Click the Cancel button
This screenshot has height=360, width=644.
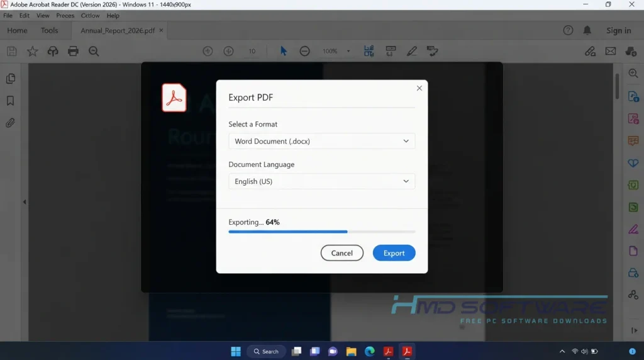tap(341, 253)
